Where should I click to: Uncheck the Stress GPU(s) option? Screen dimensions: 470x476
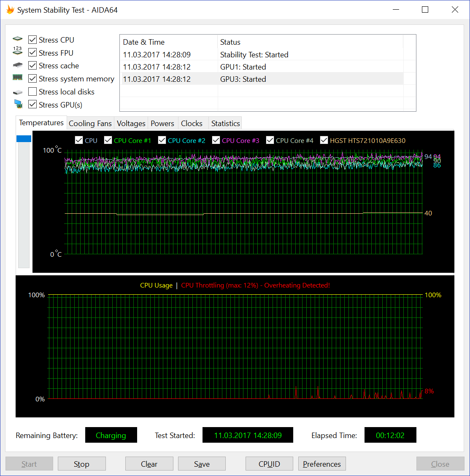32,105
